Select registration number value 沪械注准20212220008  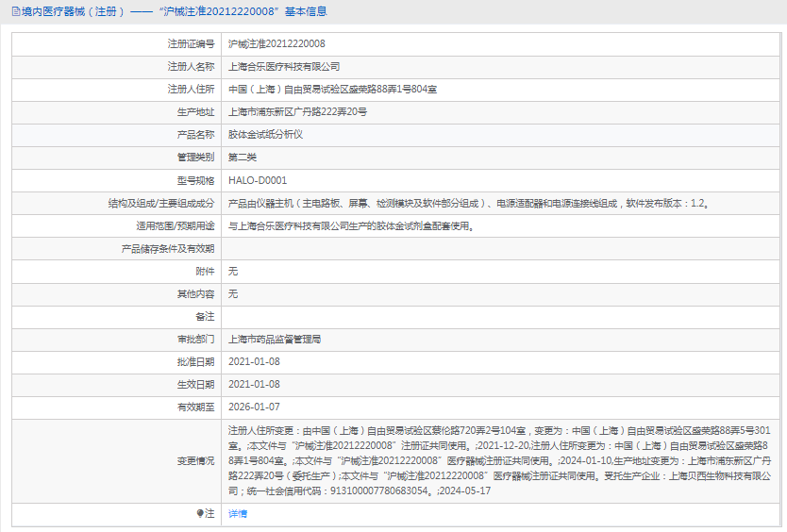[x=276, y=44]
